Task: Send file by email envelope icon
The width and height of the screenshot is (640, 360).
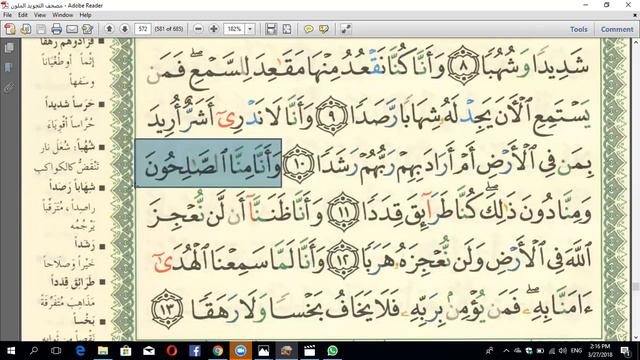Action: (x=72, y=29)
